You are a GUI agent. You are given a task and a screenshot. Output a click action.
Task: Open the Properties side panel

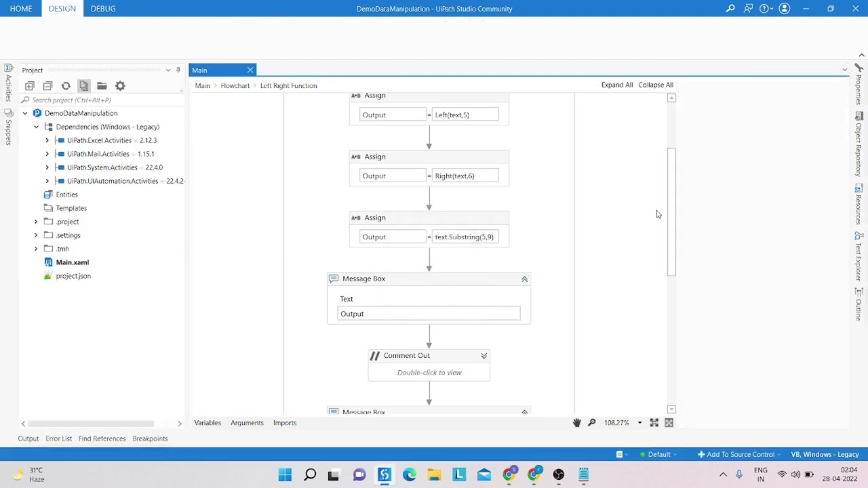tap(859, 85)
